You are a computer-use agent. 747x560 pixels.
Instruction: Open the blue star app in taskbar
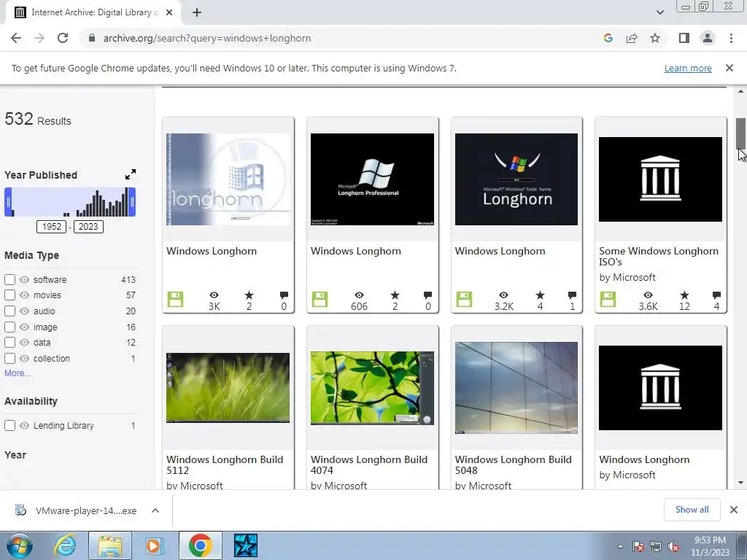[246, 545]
